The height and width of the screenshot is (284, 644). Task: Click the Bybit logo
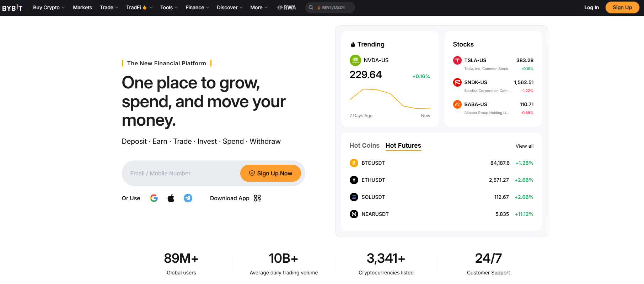tap(12, 8)
